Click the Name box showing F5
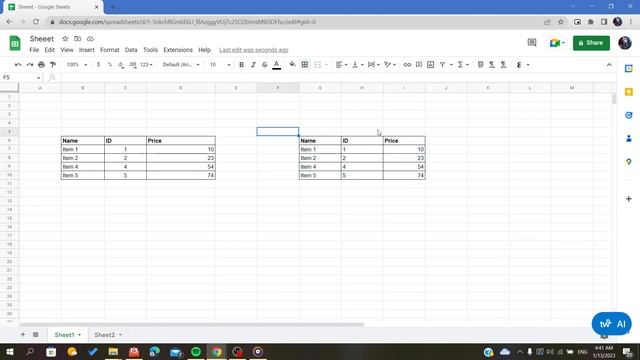Viewport: 640px width, 360px height. (21, 77)
